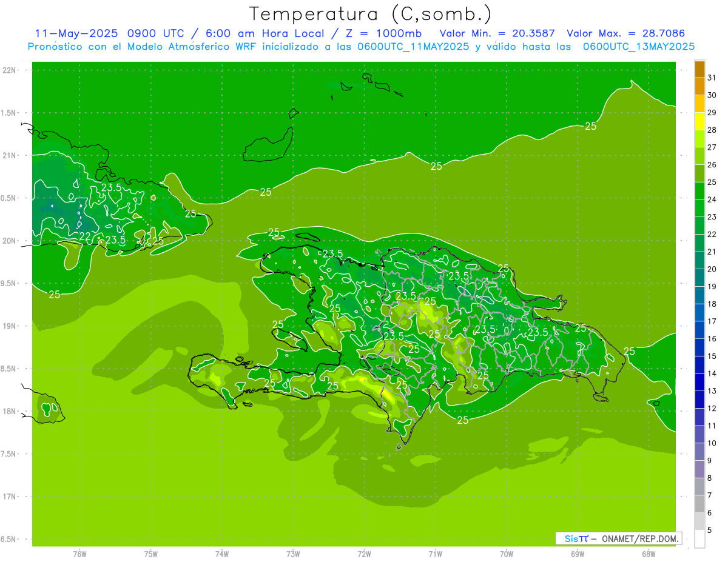Click the '21N' latitude axis label
The height and width of the screenshot is (562, 728).
9,155
